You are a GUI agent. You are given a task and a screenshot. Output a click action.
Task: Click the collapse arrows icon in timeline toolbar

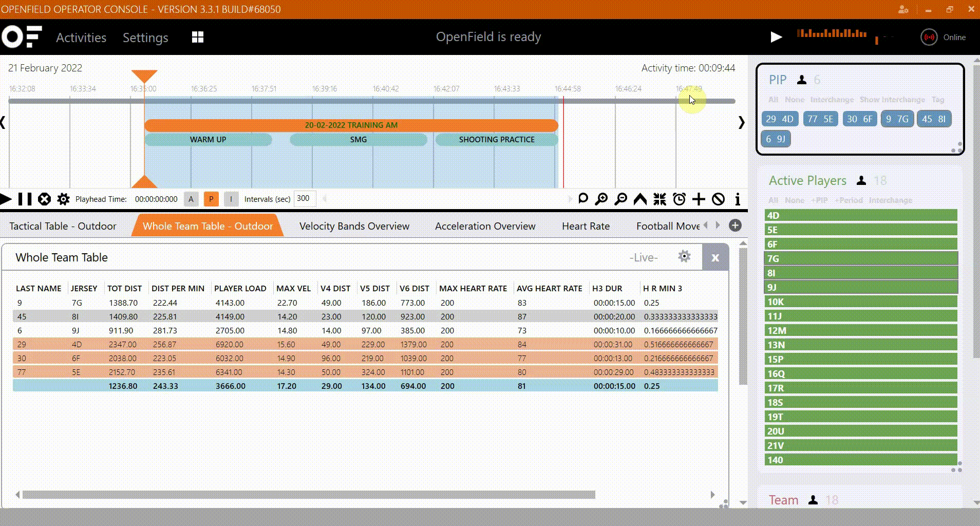click(x=659, y=199)
